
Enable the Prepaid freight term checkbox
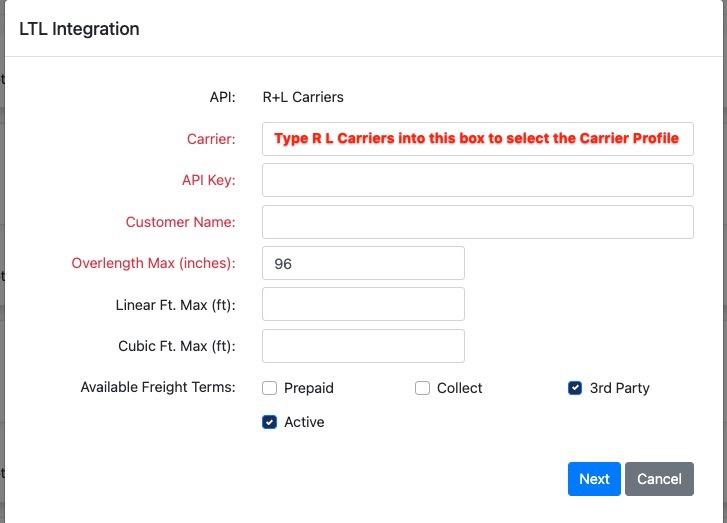click(269, 388)
